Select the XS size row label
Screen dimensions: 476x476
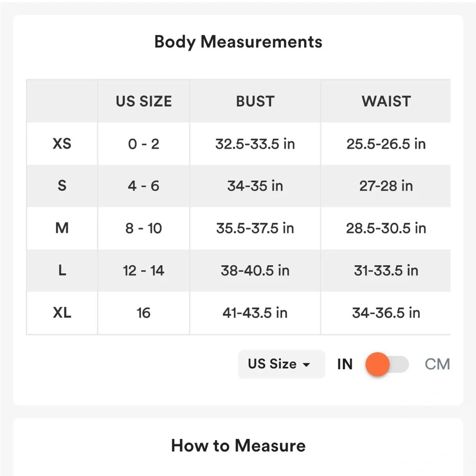pyautogui.click(x=62, y=144)
